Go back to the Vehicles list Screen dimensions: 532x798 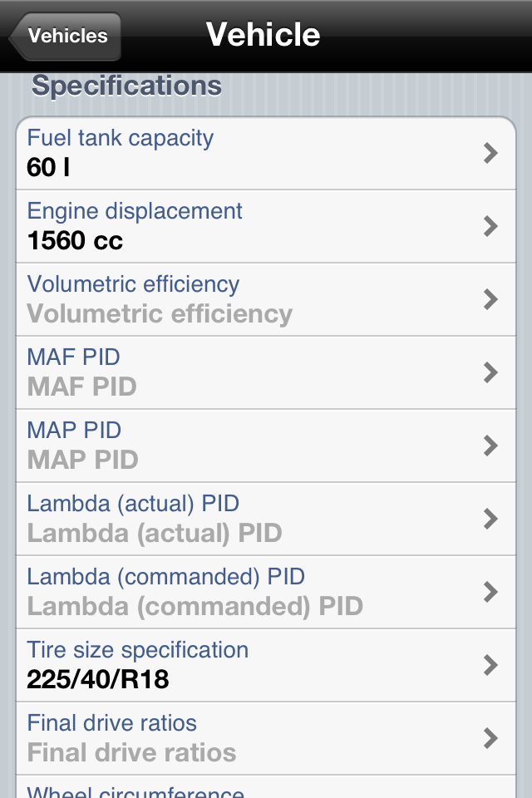66,37
